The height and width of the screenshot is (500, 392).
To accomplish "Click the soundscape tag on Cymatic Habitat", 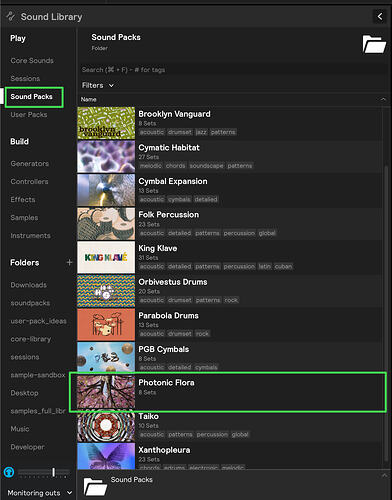I will (207, 166).
